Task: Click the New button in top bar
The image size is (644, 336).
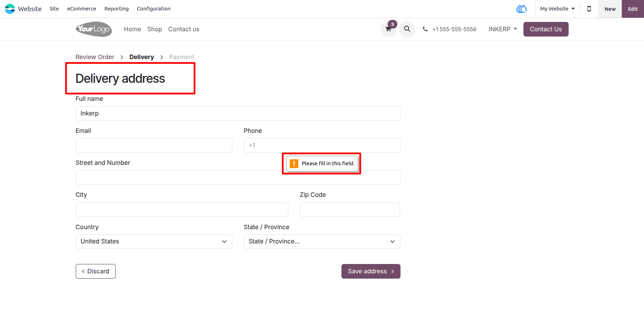Action: (610, 9)
